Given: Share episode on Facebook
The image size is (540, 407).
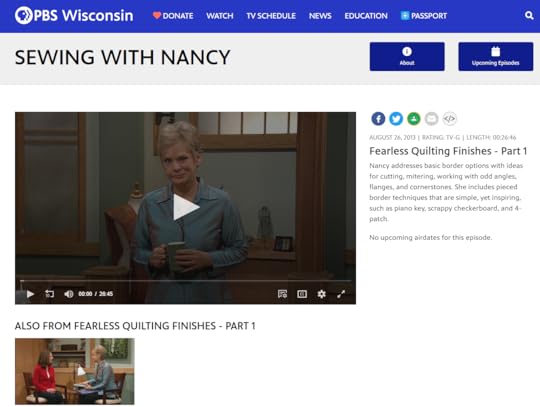Looking at the screenshot, I should pos(378,119).
